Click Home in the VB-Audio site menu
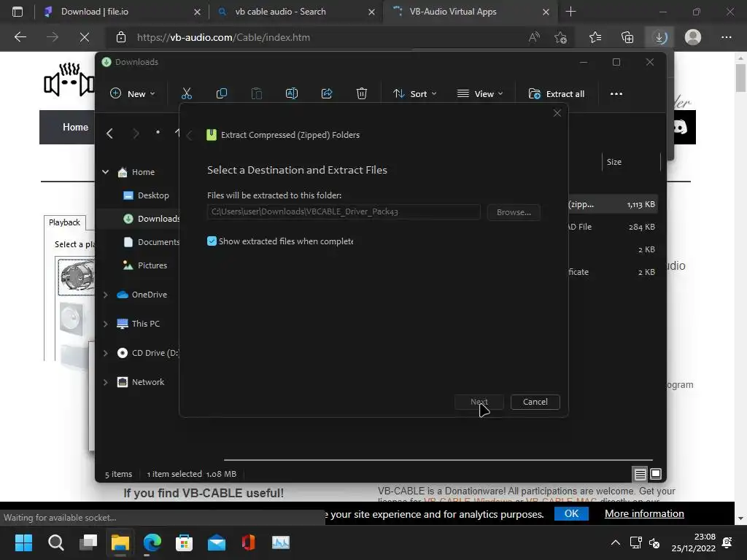The width and height of the screenshot is (747, 560). click(x=75, y=127)
